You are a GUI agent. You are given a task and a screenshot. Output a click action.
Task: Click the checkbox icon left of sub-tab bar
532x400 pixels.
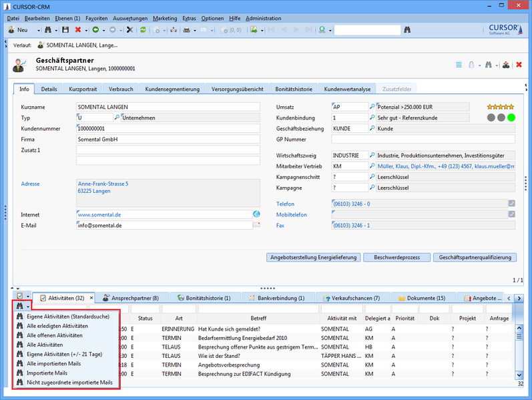pos(19,296)
